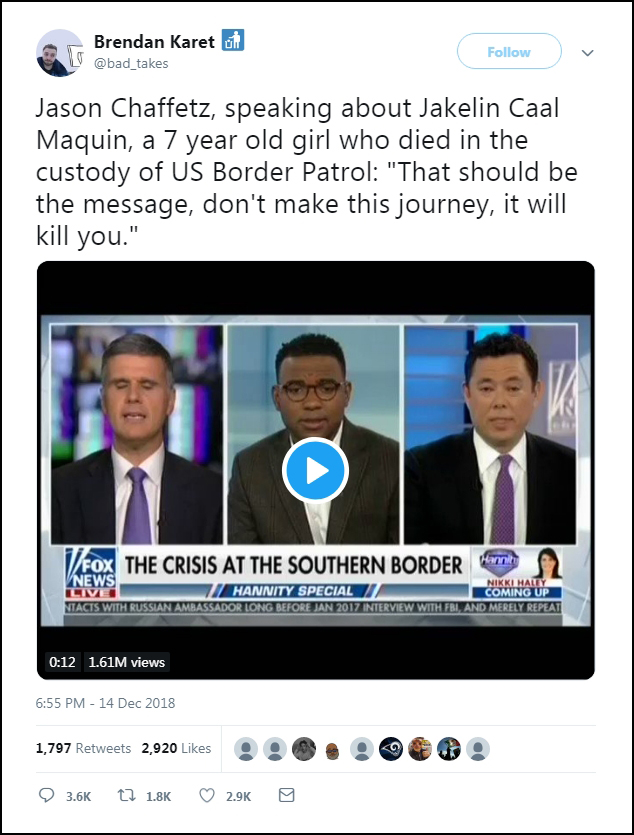Open the tweet options chevron dropdown
Viewport: 634px width, 835px height.
pyautogui.click(x=587, y=52)
